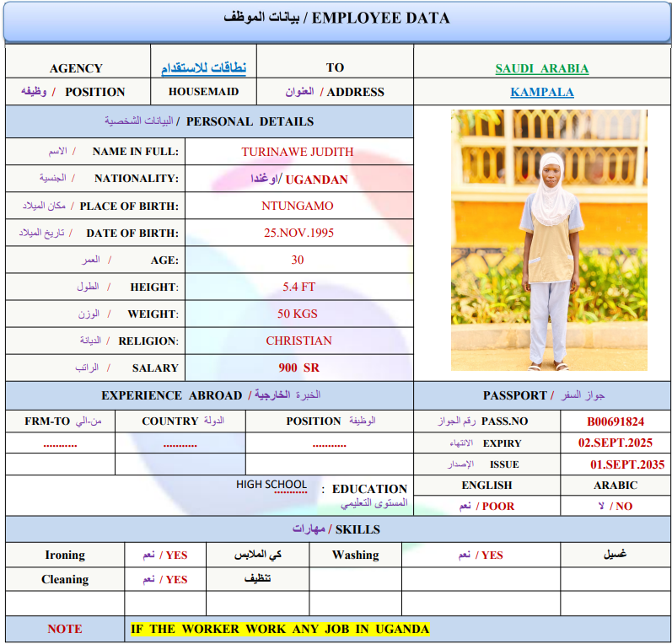Click the SAUDI ARABIA underlined link

coord(541,68)
